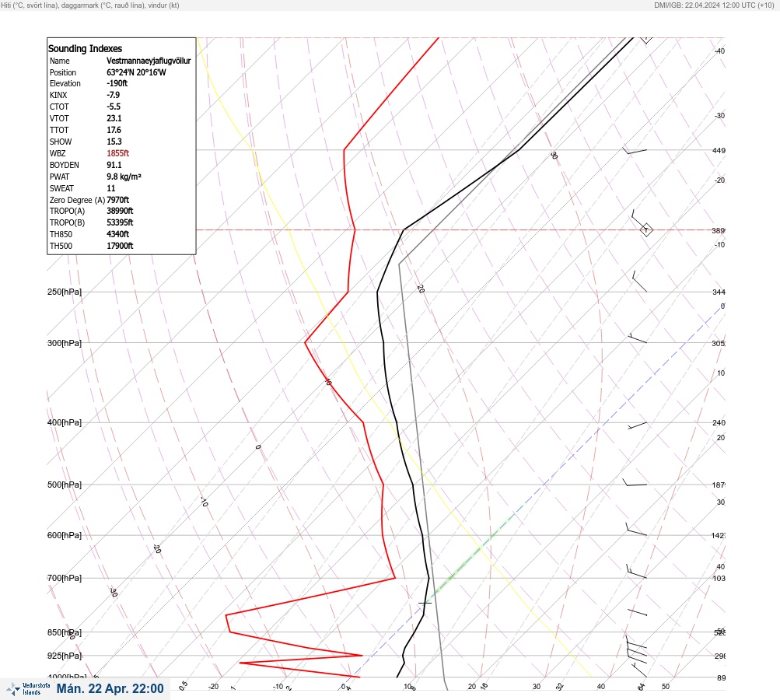
Task: Click the '-10' label on the bottom temperature axis
Action: click(x=278, y=687)
